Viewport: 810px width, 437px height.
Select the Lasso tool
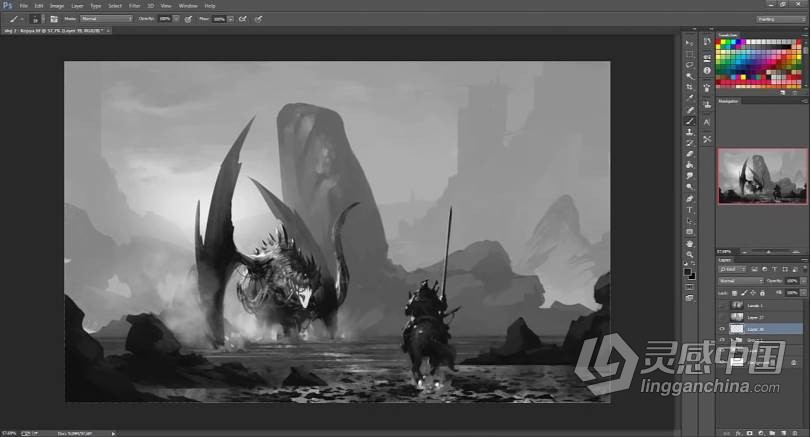pos(689,65)
